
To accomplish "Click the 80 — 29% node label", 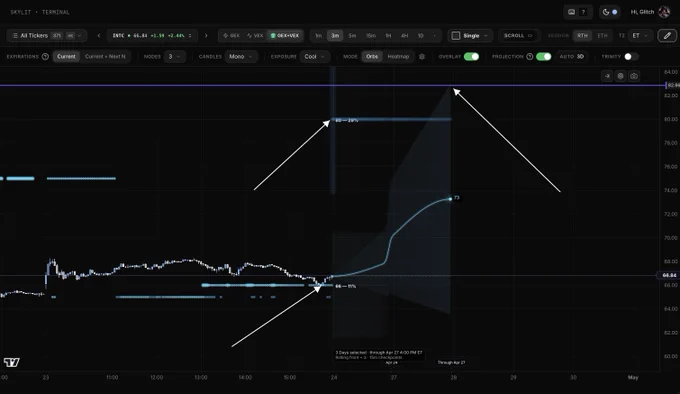I will click(347, 120).
